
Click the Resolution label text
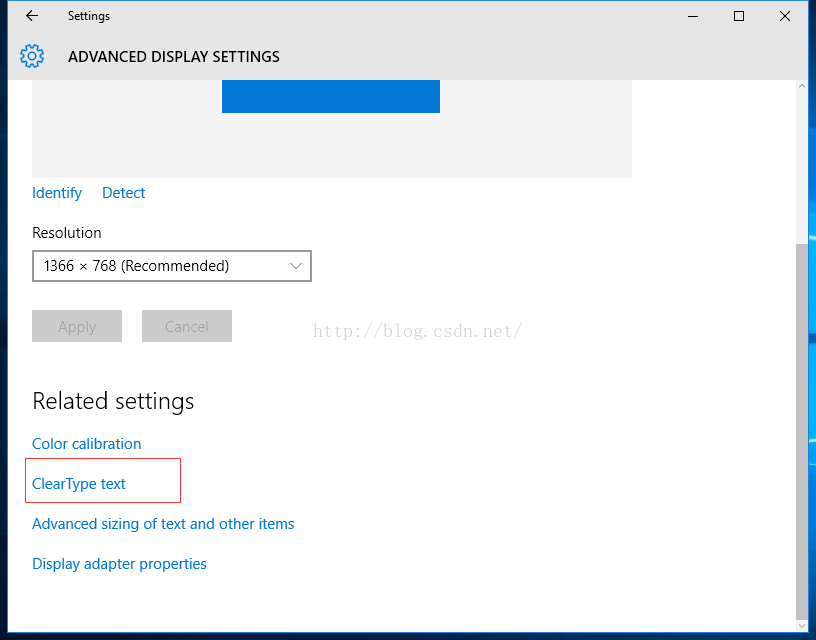(x=67, y=233)
